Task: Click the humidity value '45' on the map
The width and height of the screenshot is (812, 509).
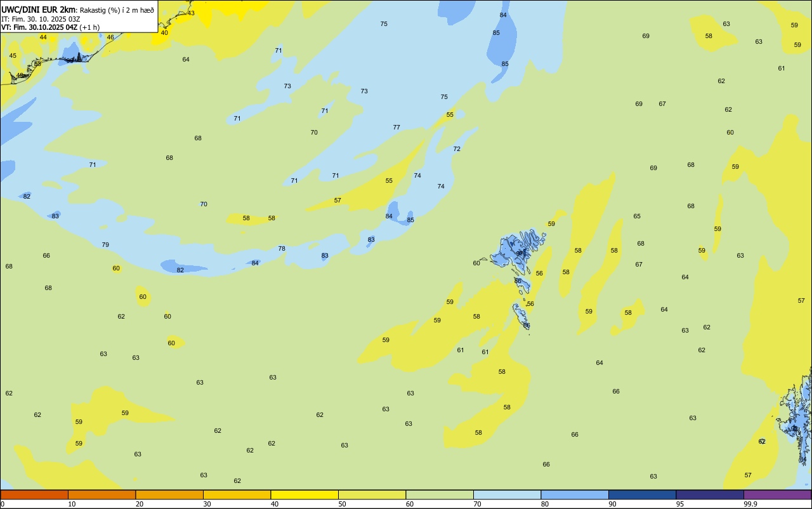Action: coord(13,56)
